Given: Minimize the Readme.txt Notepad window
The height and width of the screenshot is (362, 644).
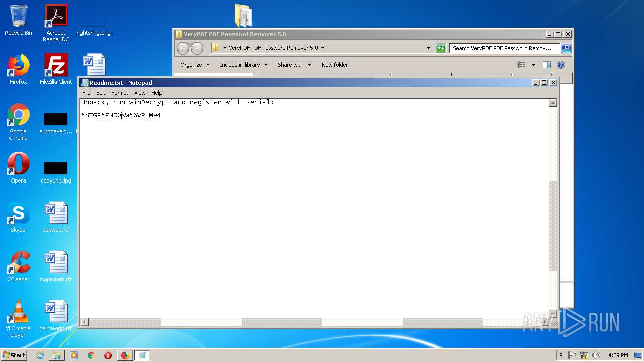Looking at the screenshot, I should 535,83.
